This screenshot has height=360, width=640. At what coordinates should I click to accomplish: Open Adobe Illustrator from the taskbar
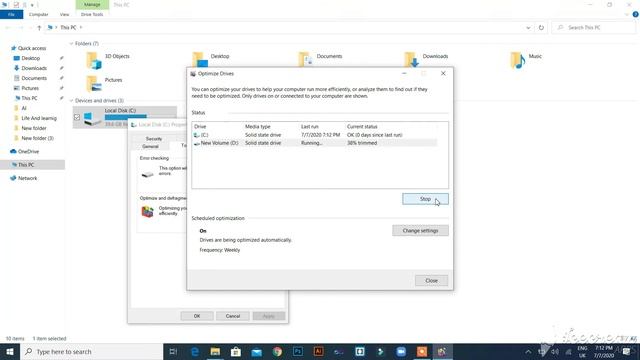pyautogui.click(x=318, y=351)
